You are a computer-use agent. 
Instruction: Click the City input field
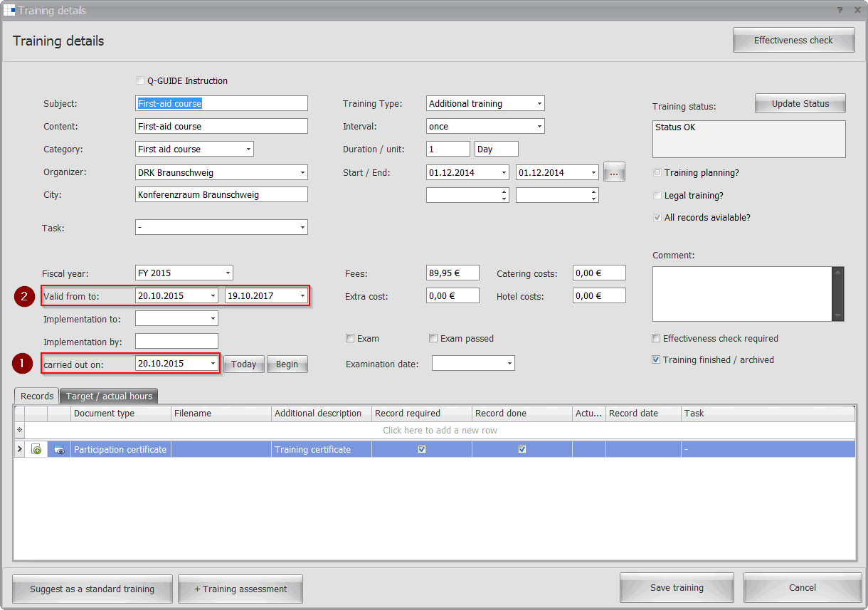pyautogui.click(x=221, y=195)
